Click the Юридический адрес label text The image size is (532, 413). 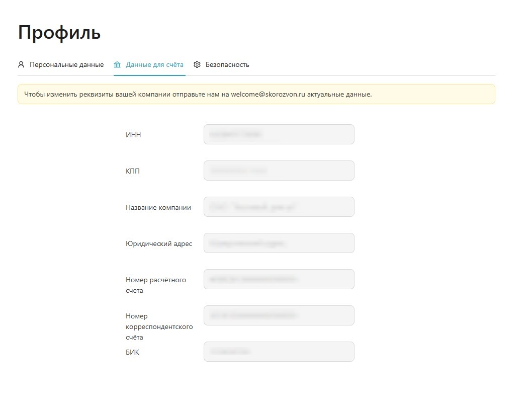[x=159, y=243]
